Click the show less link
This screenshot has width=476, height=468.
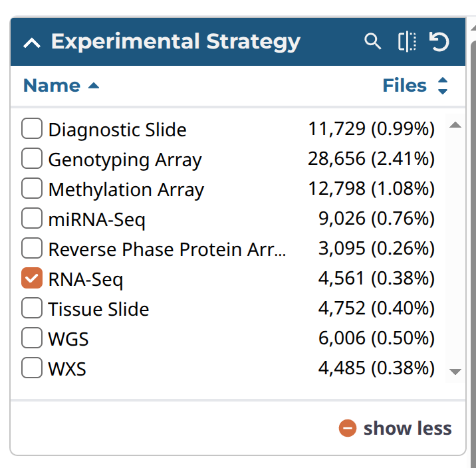pos(407,429)
